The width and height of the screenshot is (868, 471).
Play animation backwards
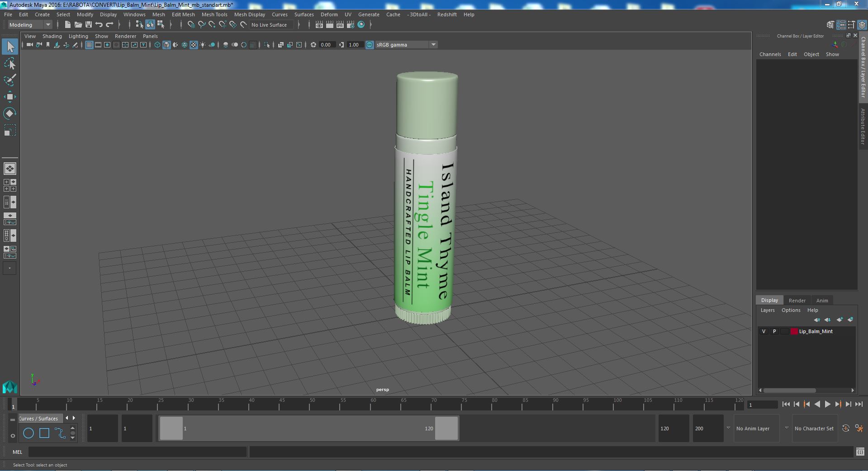point(817,404)
